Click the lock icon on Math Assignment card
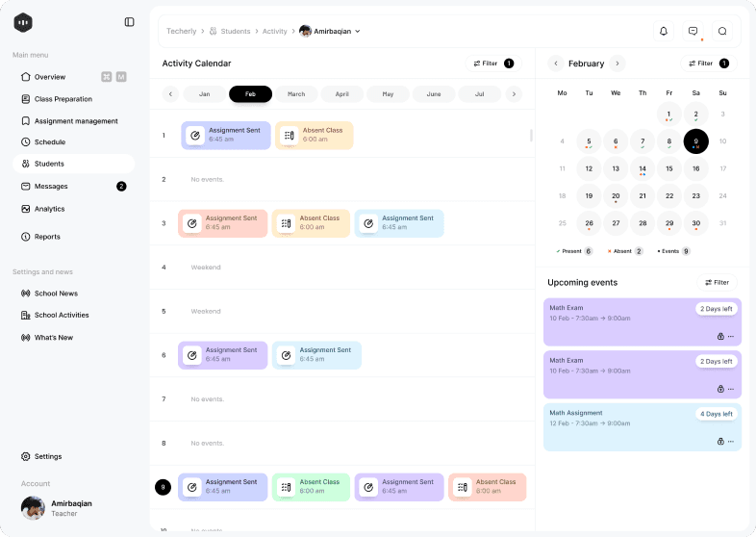 point(720,441)
